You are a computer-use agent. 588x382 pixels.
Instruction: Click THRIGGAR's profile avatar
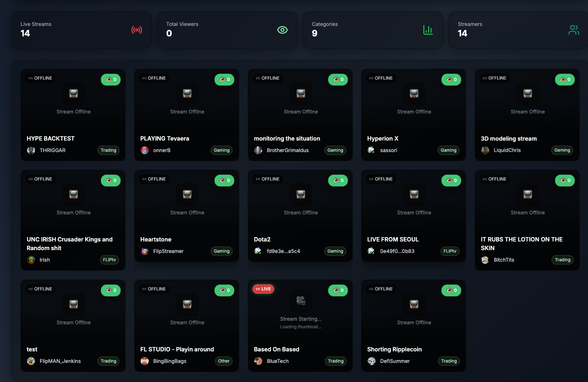[31, 150]
